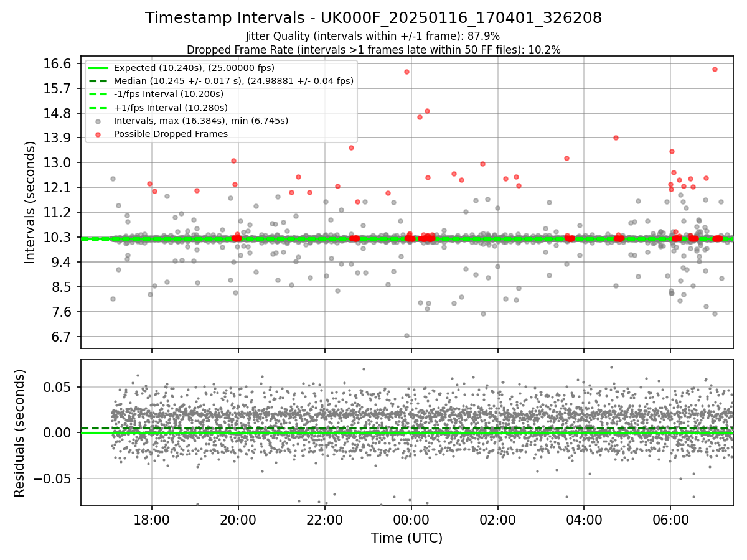Click the 'Time (UTC)' x-axis label
747x560 pixels.
[406, 538]
